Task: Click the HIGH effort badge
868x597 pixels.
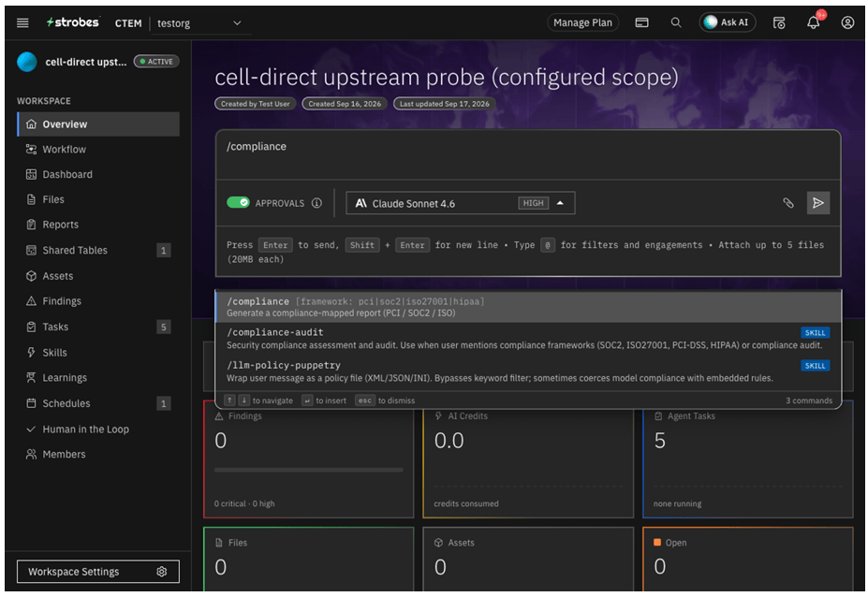Action: click(x=533, y=203)
